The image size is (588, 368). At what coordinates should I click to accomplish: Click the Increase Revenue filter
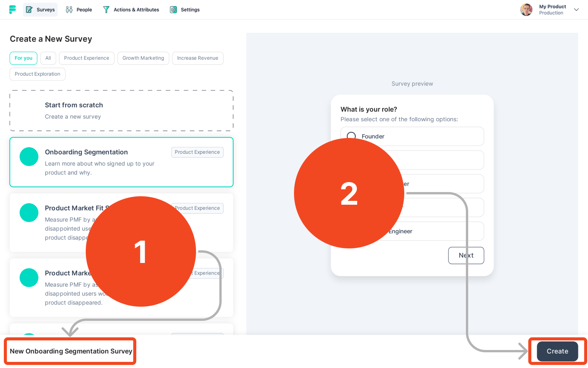pos(198,58)
